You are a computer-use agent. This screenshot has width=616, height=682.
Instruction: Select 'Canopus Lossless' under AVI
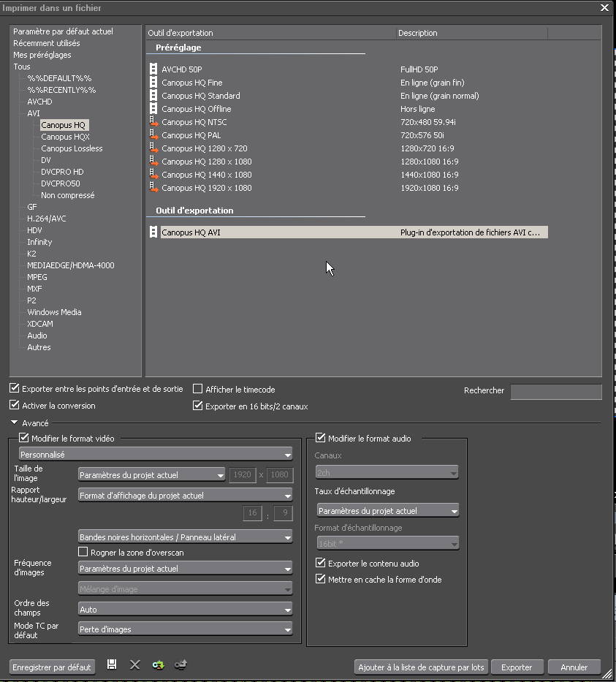pos(72,148)
